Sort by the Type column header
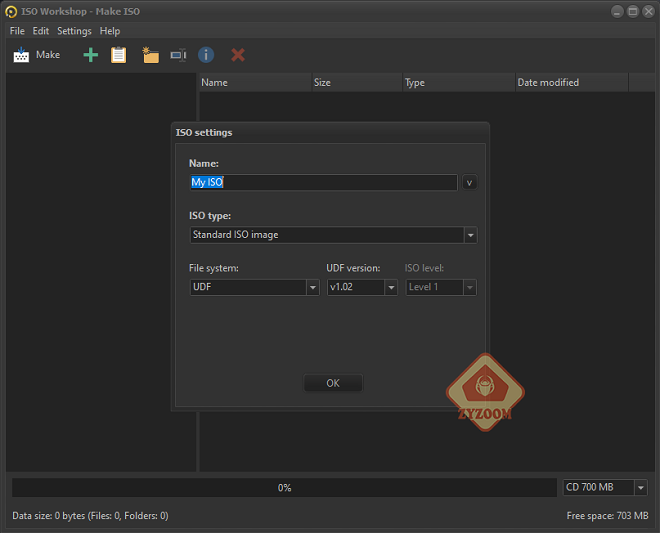 click(x=459, y=83)
